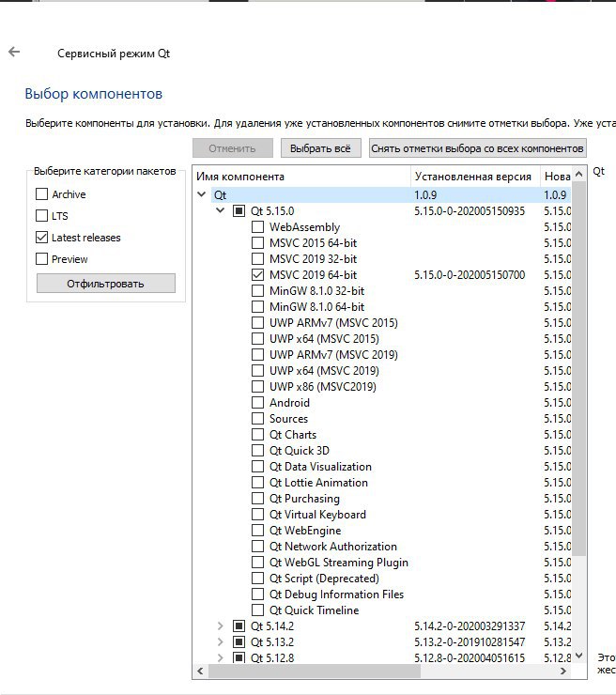Check the Qt Network Authorization checkbox
Viewport: 616px width, 695px height.
(257, 546)
